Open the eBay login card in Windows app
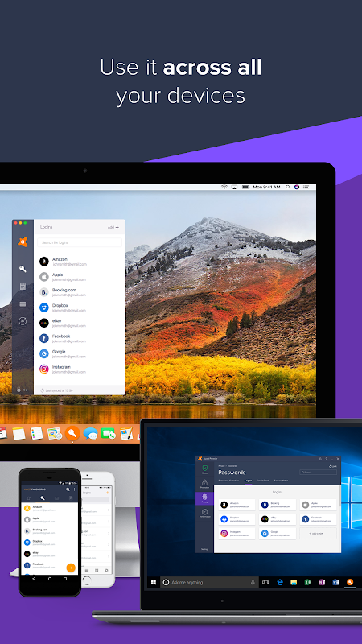Image resolution: width=362 pixels, height=644 pixels. pyautogui.click(x=277, y=519)
